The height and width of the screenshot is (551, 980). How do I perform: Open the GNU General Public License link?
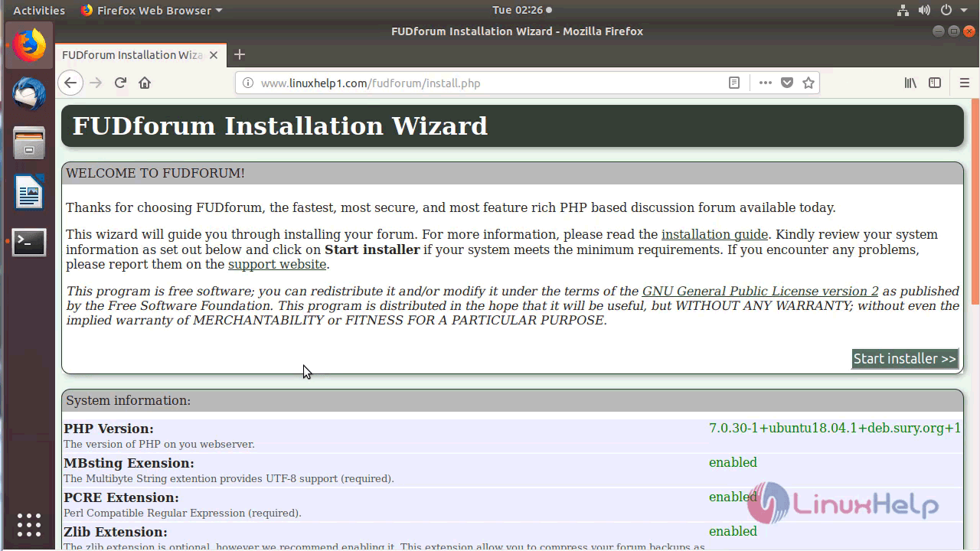click(x=760, y=291)
